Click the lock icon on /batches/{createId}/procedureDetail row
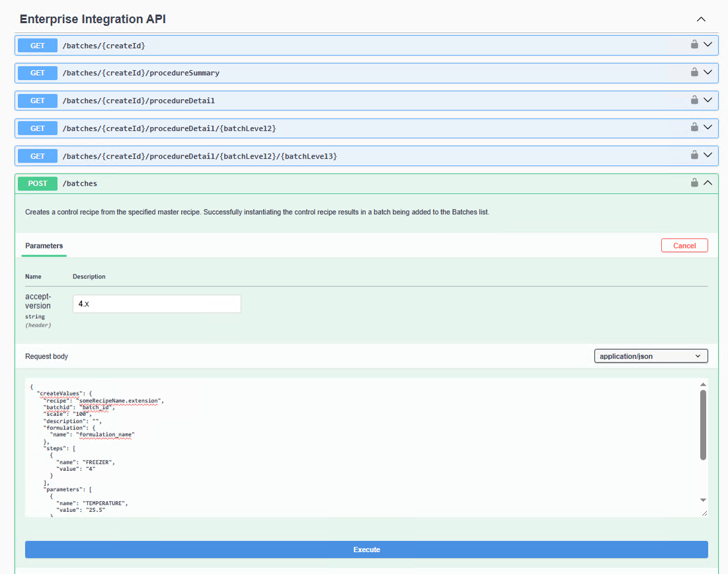Image resolution: width=728 pixels, height=574 pixels. (694, 99)
